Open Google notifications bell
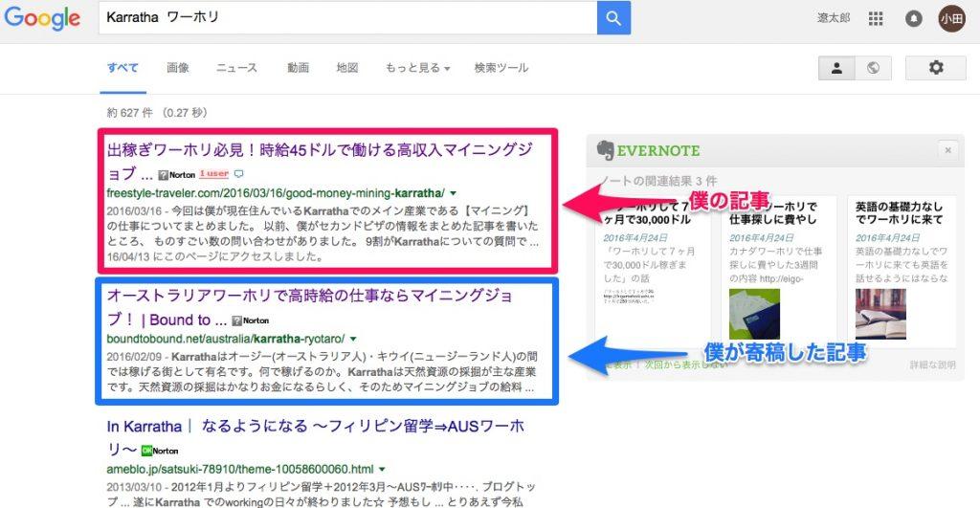Screen dimensions: 980x508 click(x=914, y=18)
